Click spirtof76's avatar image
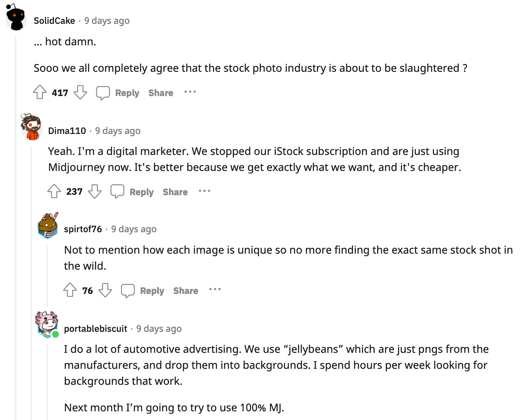The width and height of the screenshot is (521, 420). coord(48,226)
